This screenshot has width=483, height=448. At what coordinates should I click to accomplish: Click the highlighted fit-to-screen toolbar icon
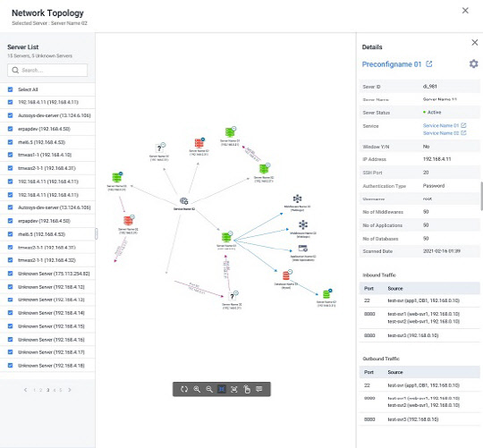click(222, 389)
